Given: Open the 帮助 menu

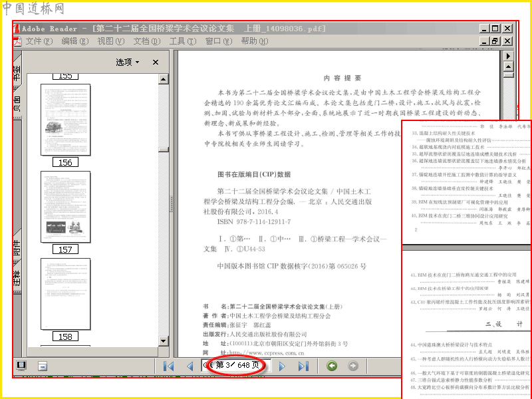Looking at the screenshot, I should point(255,41).
